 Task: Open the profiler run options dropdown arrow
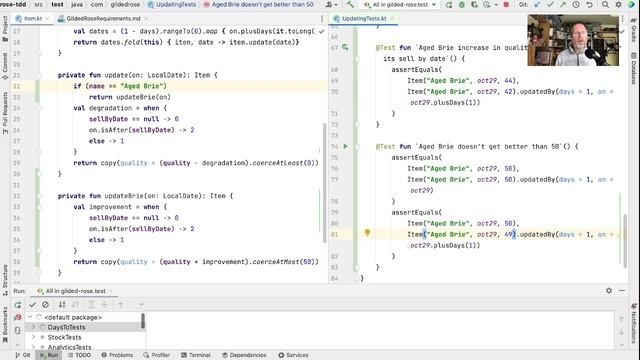pos(496,4)
